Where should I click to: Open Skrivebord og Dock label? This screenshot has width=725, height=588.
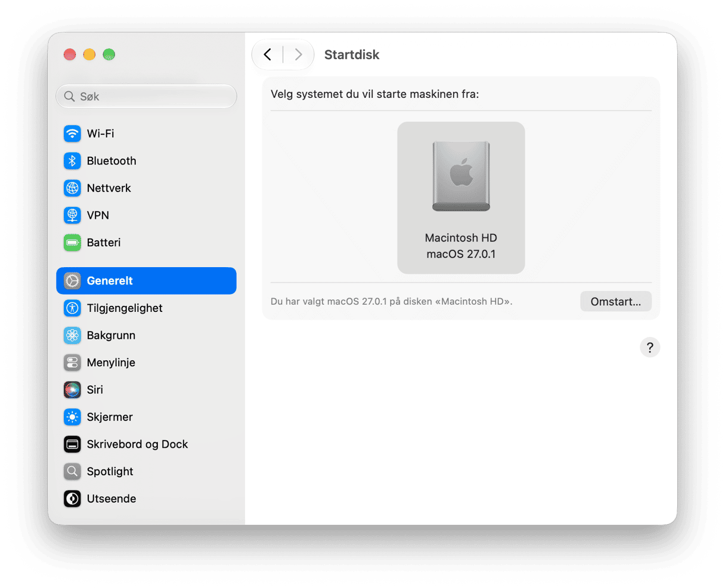coord(137,444)
